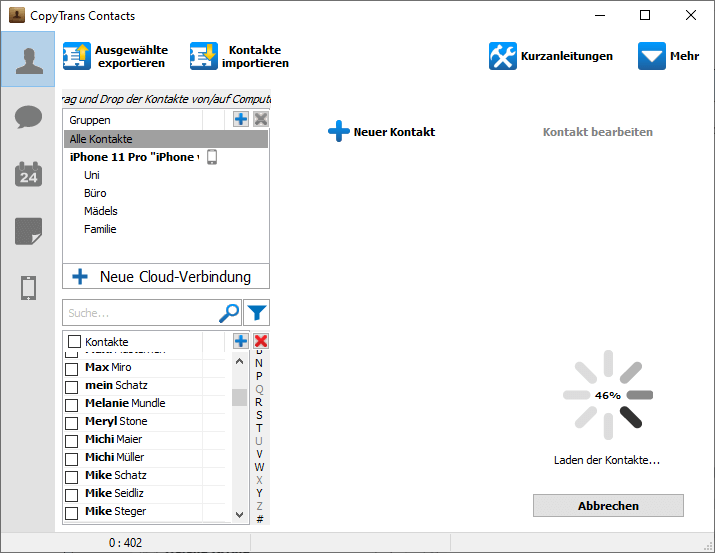
Task: Click the Max Miro contact name
Action: pos(108,367)
